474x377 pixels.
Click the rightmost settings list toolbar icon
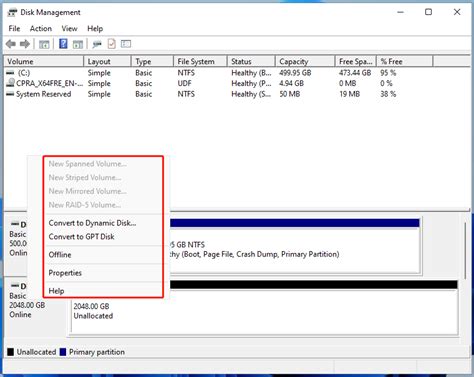(126, 44)
